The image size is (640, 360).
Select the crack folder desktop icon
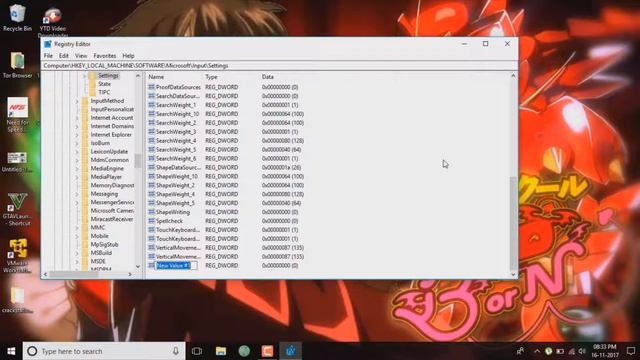coord(17,300)
